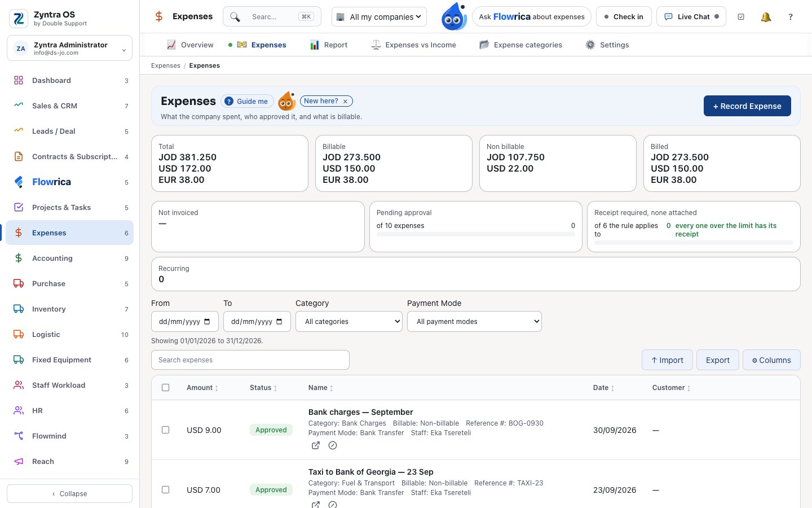This screenshot has width=812, height=508.
Task: Select the Taxi to Bank of Georgia checkbox
Action: [x=166, y=490]
